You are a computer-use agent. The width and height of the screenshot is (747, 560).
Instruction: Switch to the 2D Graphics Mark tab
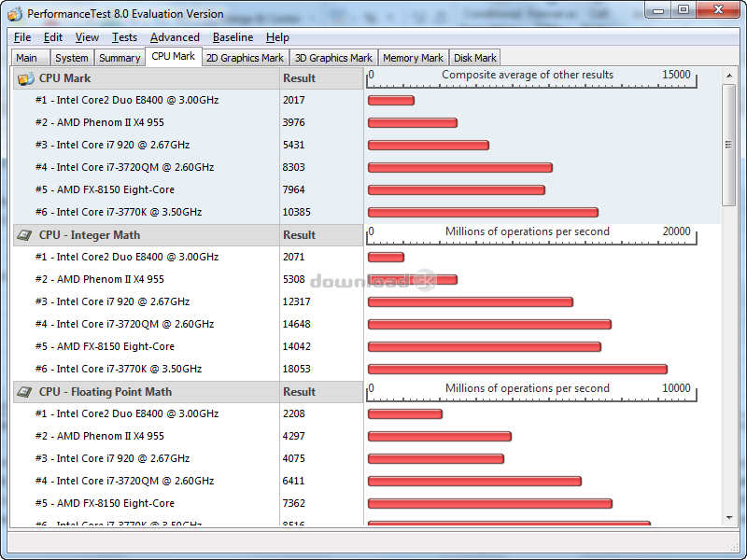click(245, 58)
